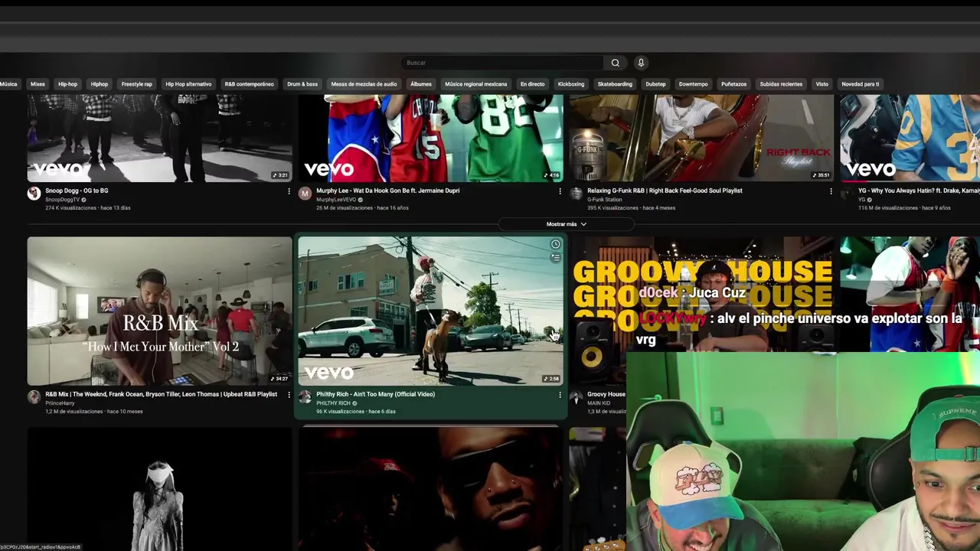Open options menu for Snoop Dogg video
Viewport: 980px width, 551px height.
(x=289, y=191)
